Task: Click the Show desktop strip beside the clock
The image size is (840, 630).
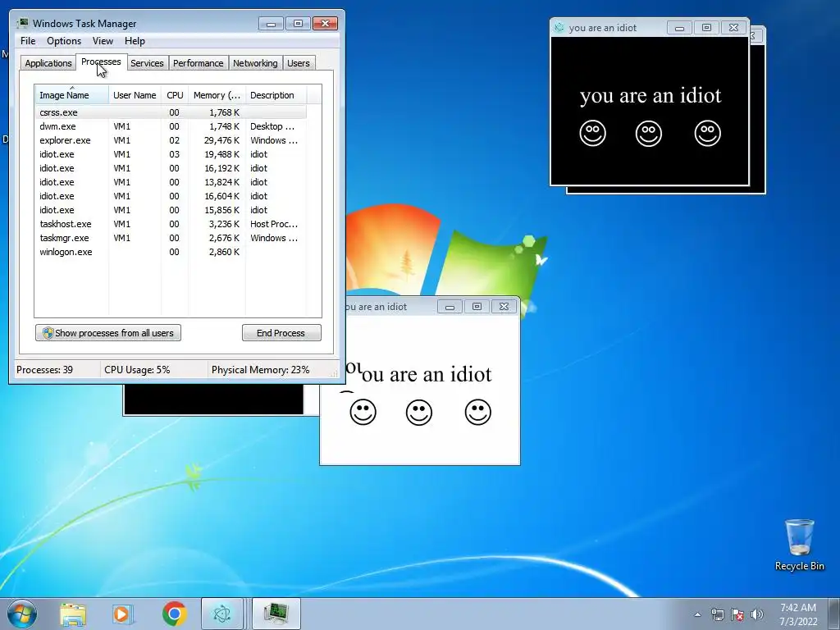Action: (836, 614)
